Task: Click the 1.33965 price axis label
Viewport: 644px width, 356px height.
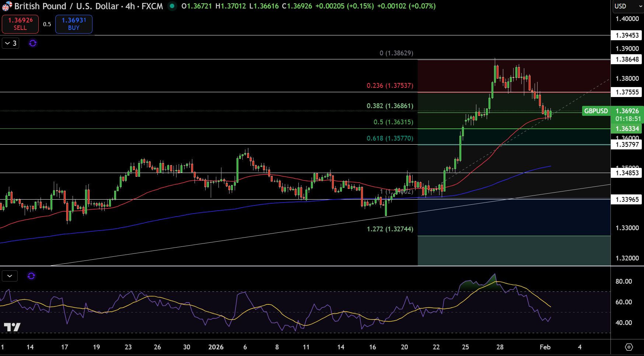Action: (627, 200)
